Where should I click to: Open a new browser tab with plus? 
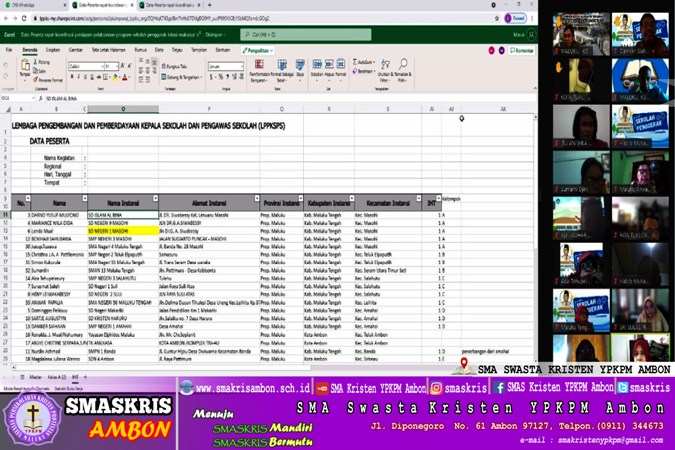pyautogui.click(x=210, y=5)
